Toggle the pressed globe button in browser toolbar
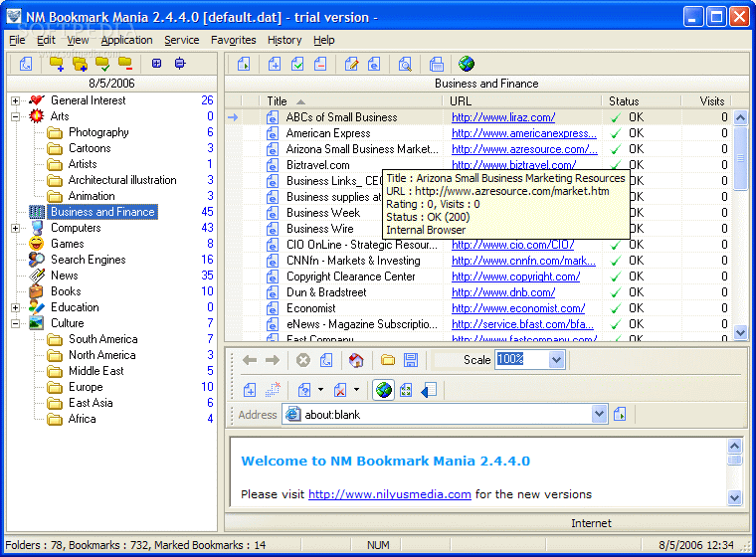This screenshot has width=756, height=557. tap(383, 390)
